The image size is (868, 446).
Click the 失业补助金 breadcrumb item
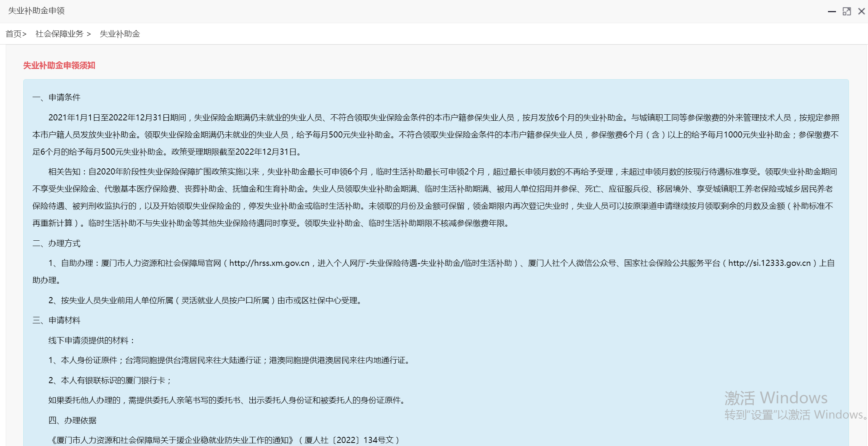(120, 34)
